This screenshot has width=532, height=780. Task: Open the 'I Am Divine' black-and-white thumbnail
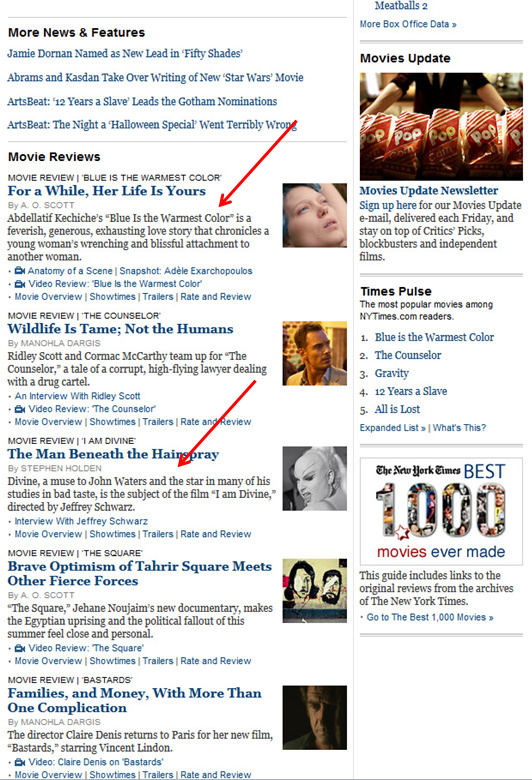[315, 479]
